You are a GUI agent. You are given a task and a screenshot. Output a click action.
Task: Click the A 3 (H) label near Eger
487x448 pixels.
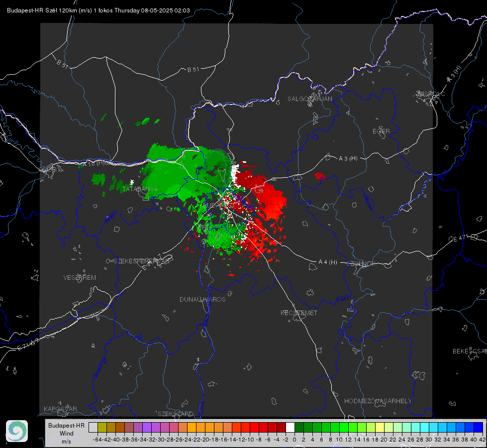click(348, 158)
